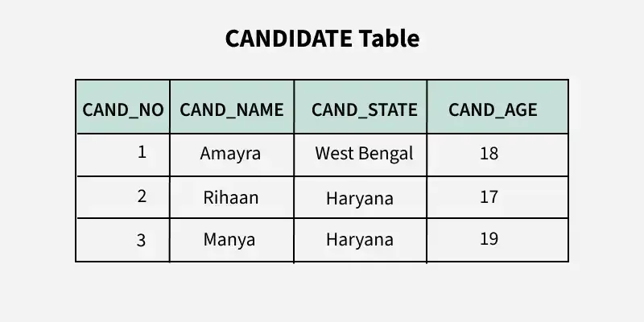Screen dimensions: 644x322
Task: Select the CAND_AGE column header
Action: pyautogui.click(x=497, y=106)
